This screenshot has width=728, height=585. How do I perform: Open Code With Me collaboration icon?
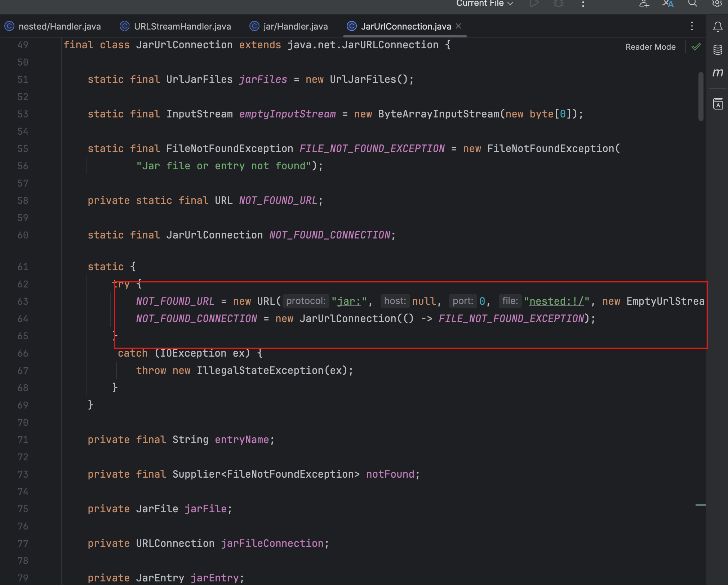(x=644, y=4)
